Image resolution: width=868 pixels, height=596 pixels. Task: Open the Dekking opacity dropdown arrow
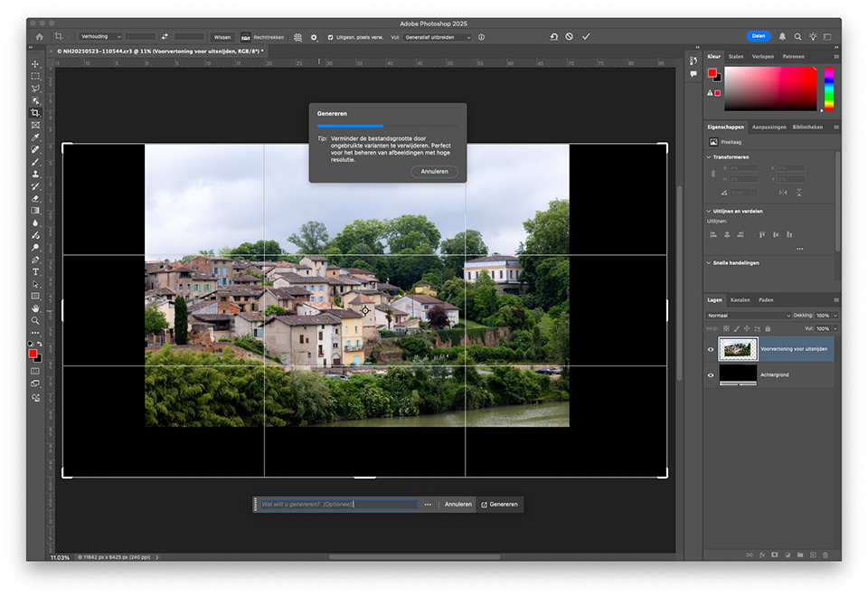835,316
